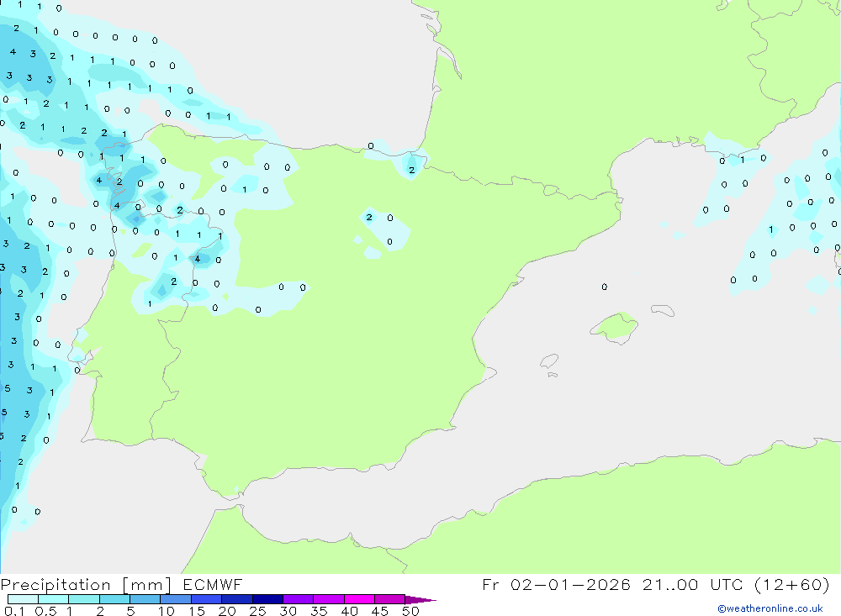Click the 10–15 mm blue legend box
This screenshot has width=841, height=616.
point(176,599)
